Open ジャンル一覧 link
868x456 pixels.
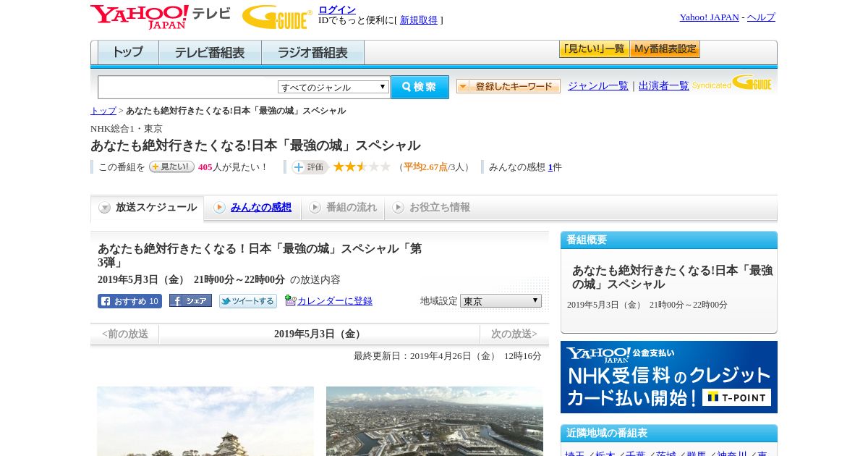click(598, 85)
